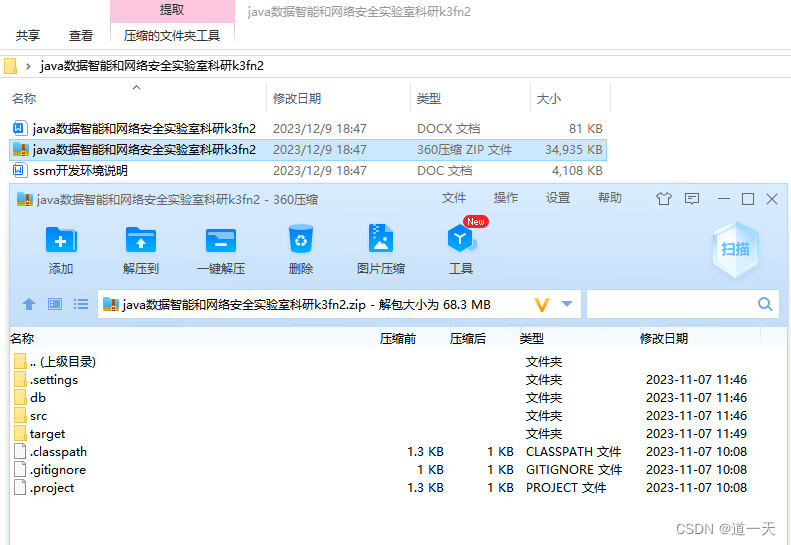Open the skin (shirt) icon in title bar

pos(663,199)
